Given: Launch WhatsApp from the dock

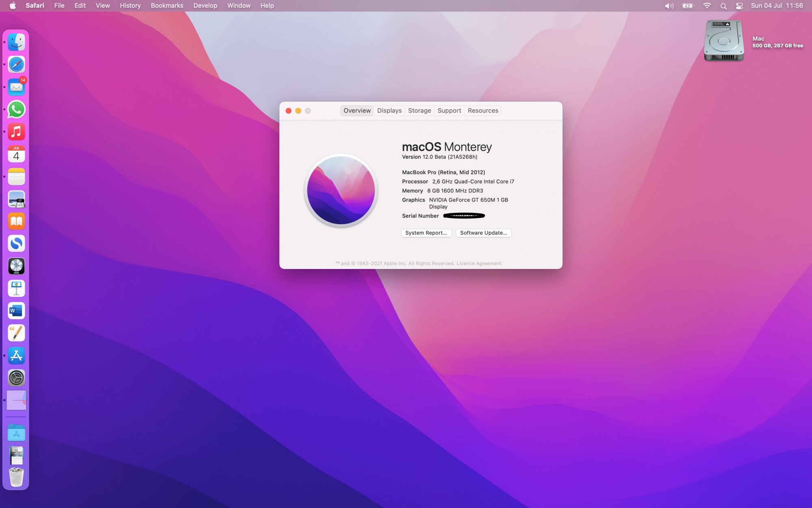Looking at the screenshot, I should point(16,109).
